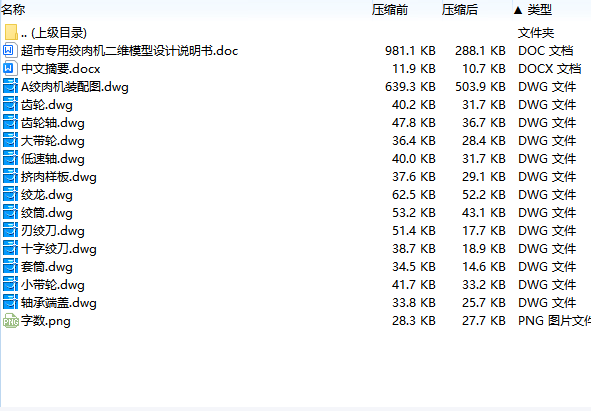Sort by the 类型 column header

click(539, 9)
